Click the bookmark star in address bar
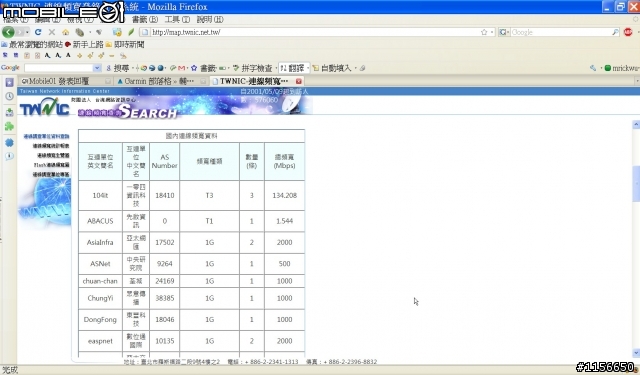Screen dimensions: 640x375 (x=484, y=32)
